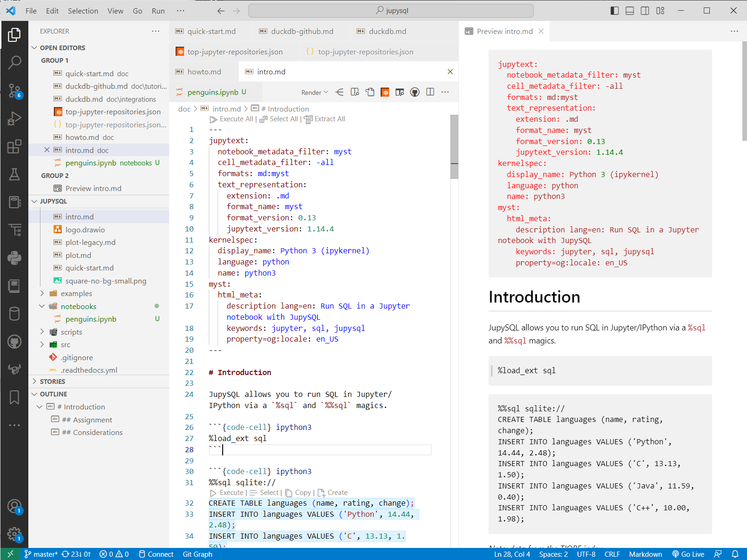Open square-no-bg-small.png in file tree

coord(106,281)
